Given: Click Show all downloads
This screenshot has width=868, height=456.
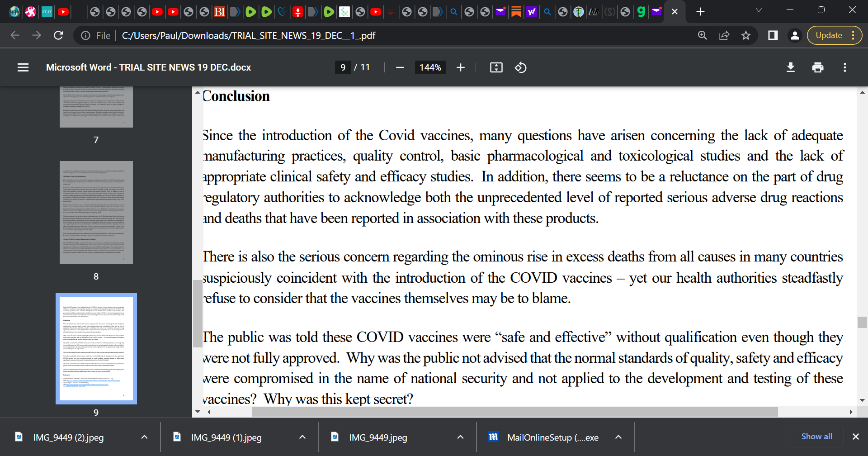Looking at the screenshot, I should coord(816,437).
